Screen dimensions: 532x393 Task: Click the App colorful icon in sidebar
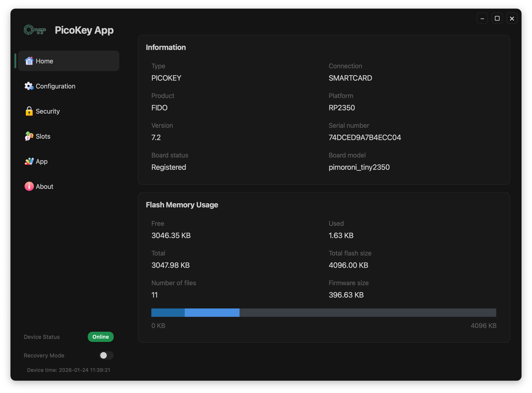[29, 161]
